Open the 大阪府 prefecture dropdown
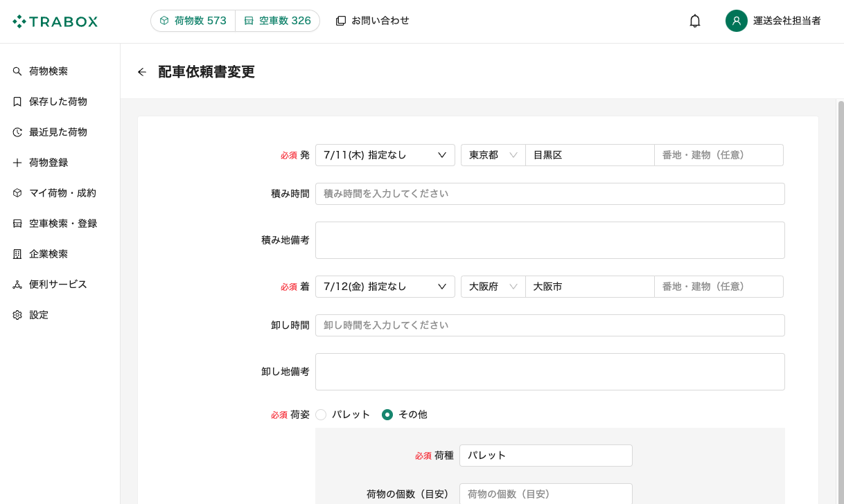This screenshot has width=844, height=504. tap(493, 287)
